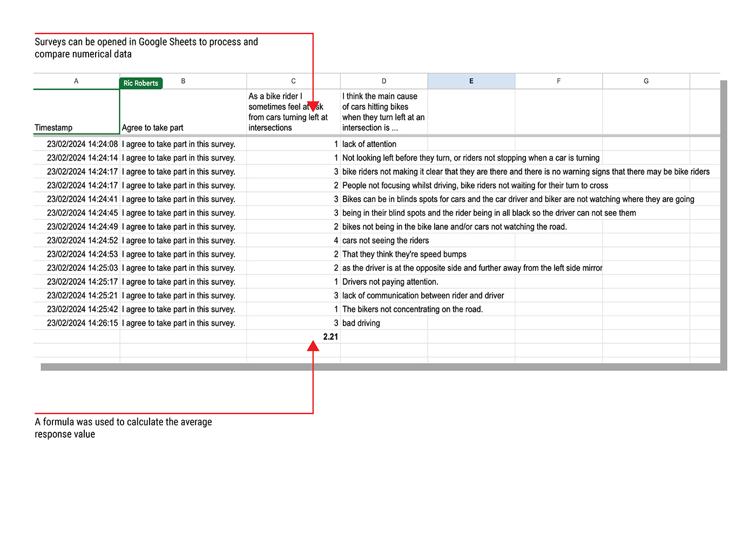This screenshot has height=535, width=756.
Task: Select column G header
Action: [x=646, y=81]
